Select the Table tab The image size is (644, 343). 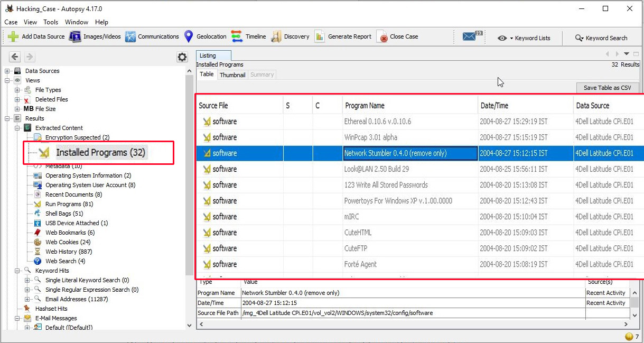(x=207, y=75)
